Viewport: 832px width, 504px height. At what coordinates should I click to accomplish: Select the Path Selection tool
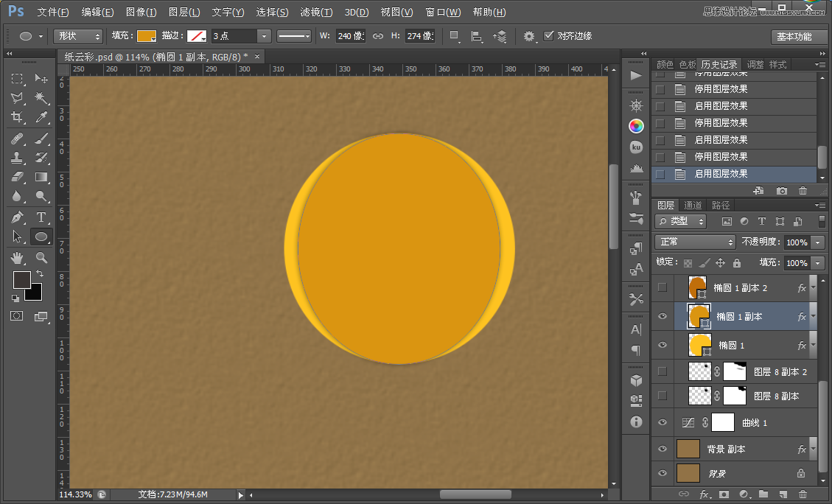(17, 237)
